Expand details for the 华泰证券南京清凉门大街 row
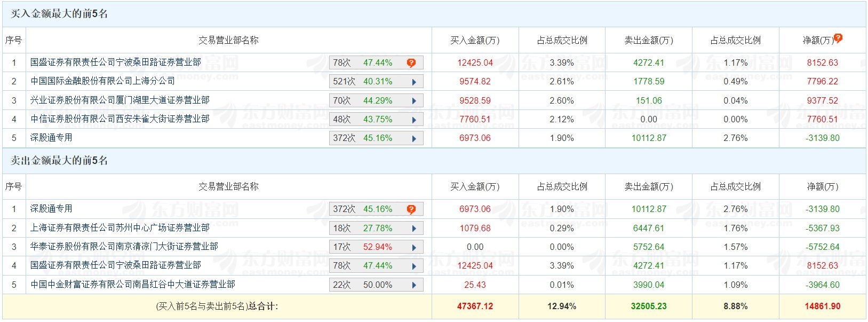The width and height of the screenshot is (868, 322). point(414,248)
